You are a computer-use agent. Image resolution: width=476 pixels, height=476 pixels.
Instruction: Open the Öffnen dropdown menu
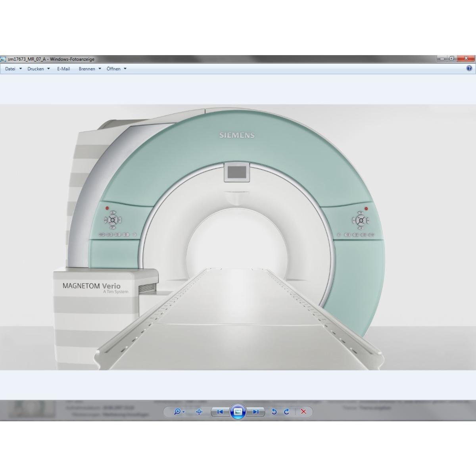[116, 69]
